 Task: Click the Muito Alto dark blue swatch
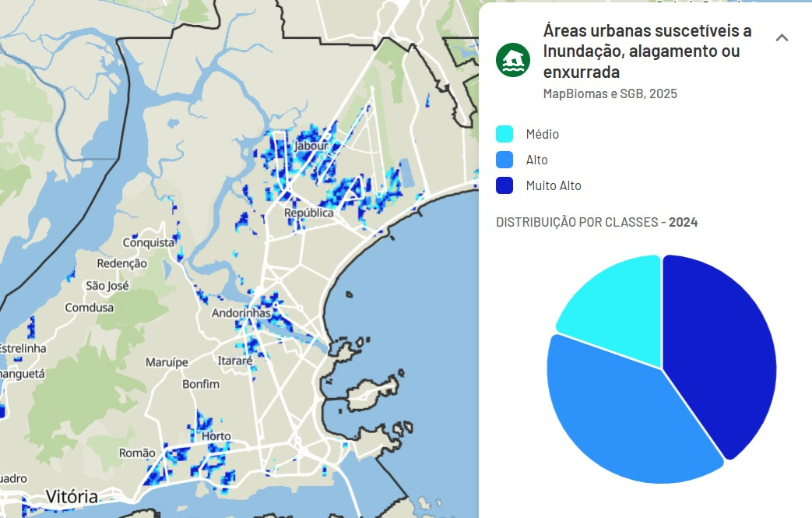[504, 185]
